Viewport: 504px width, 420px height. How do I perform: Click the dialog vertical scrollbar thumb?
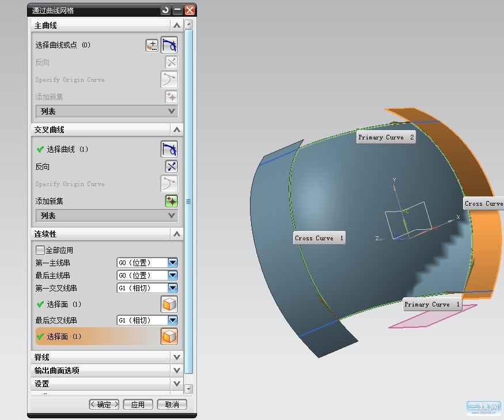(x=189, y=202)
